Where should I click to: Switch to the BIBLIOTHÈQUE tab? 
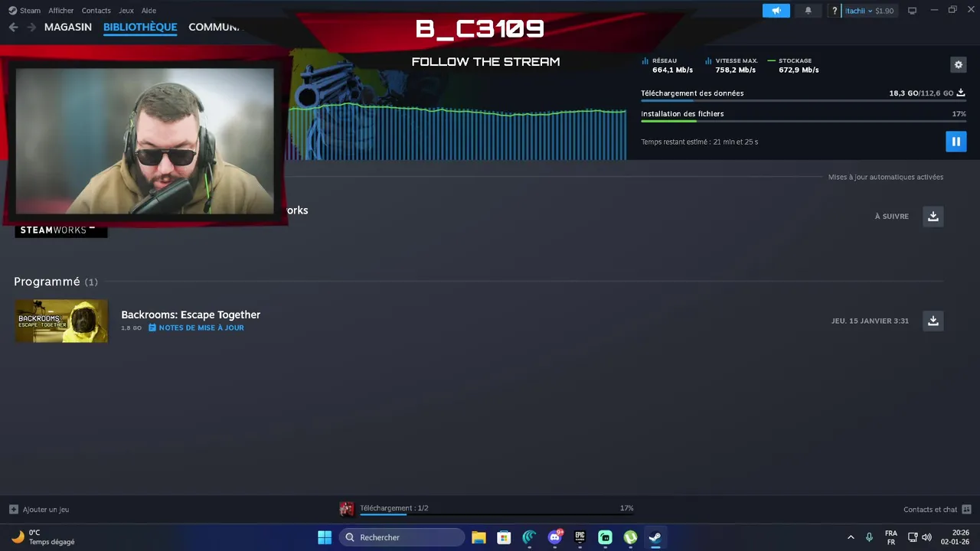[140, 27]
